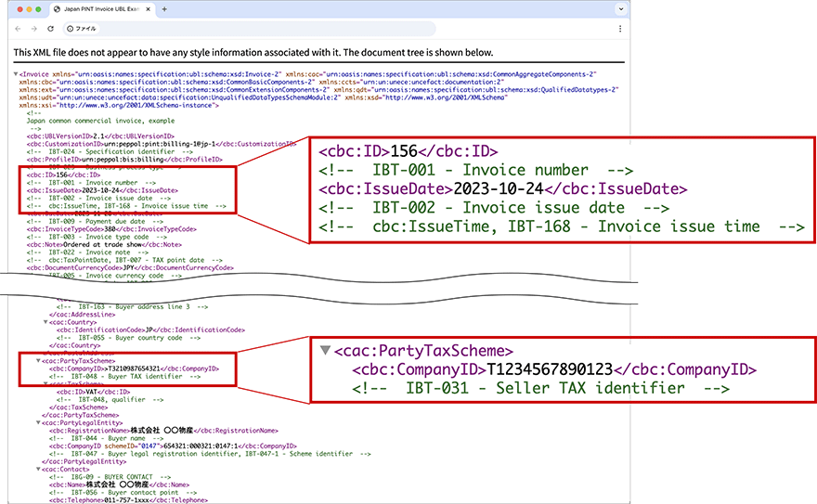817x504 pixels.
Task: Focus the address bar showing ファイル
Action: (x=279, y=28)
